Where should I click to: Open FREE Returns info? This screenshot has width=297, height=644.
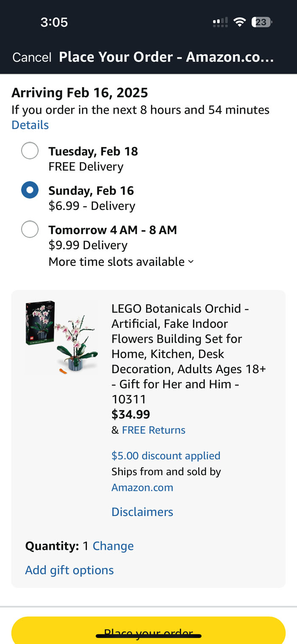154,430
